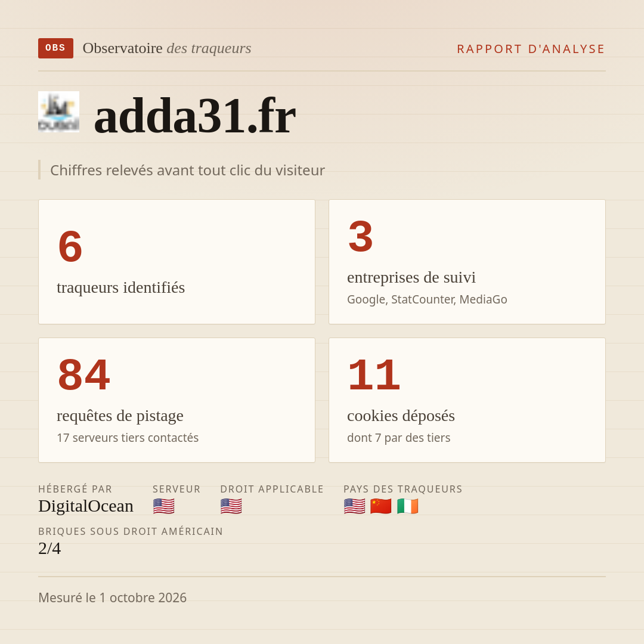
Task: Click the number 84 in requêtes card
Action: pos(84,375)
